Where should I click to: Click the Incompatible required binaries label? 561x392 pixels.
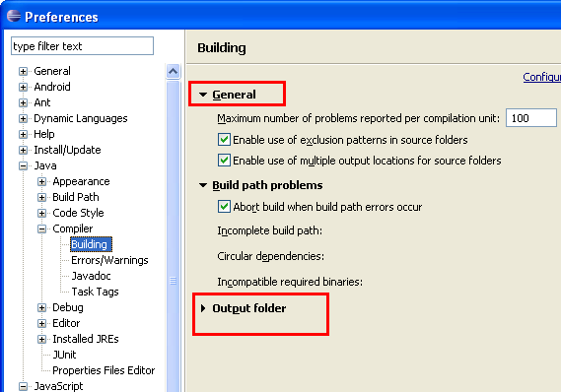pos(290,282)
